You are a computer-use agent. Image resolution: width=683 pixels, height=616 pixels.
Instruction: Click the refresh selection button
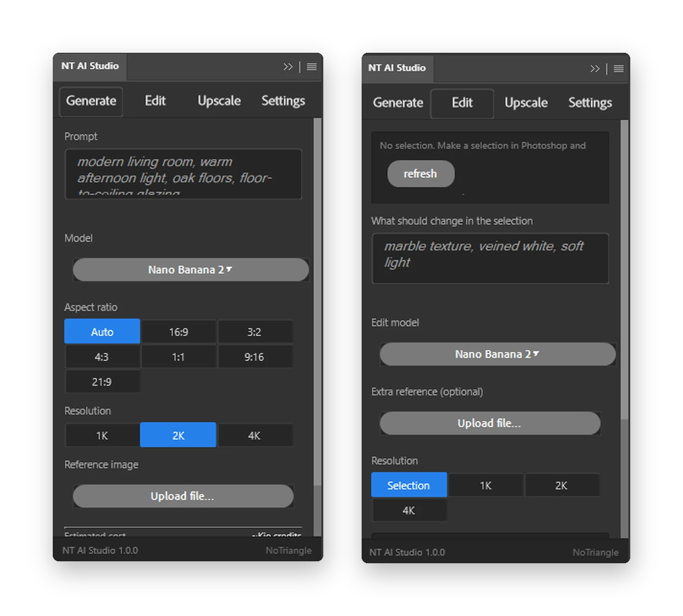[x=421, y=174]
